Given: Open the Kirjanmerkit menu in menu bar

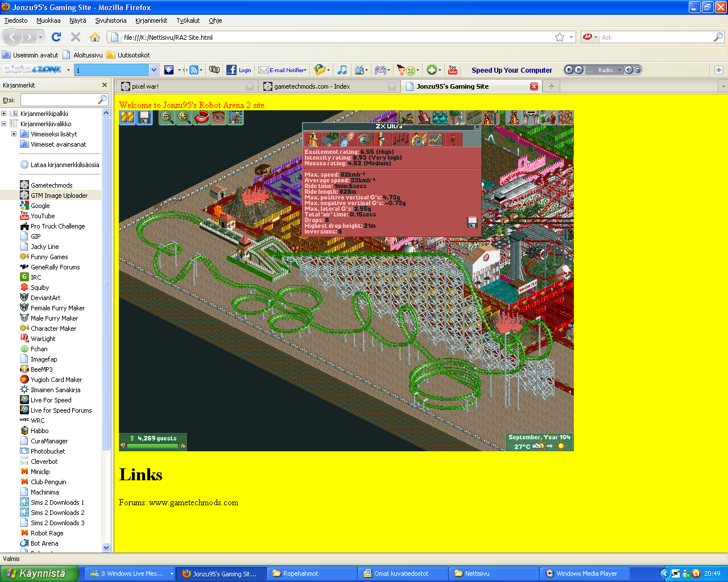Looking at the screenshot, I should pos(151,20).
